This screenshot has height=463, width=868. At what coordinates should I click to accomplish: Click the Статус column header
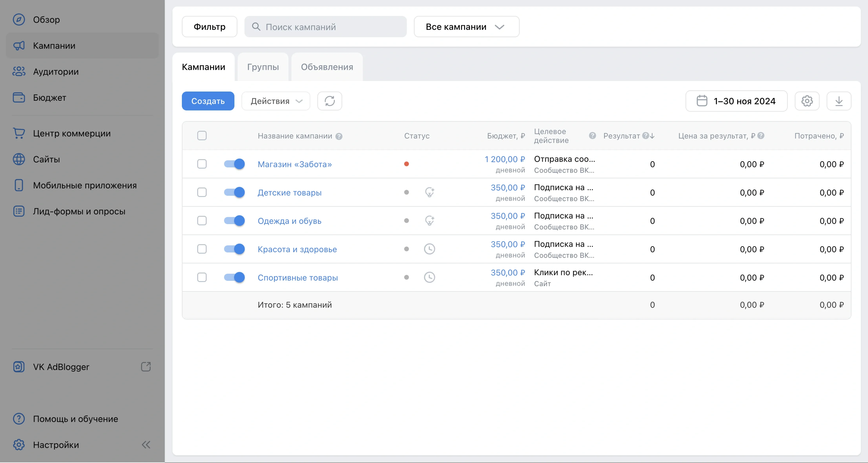(x=417, y=136)
